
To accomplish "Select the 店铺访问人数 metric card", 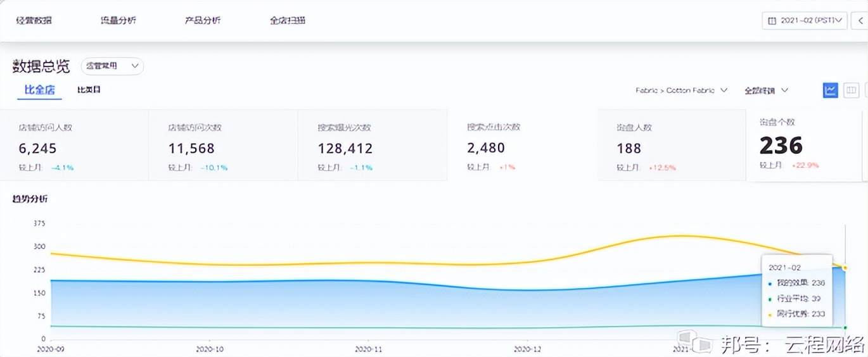I will (74, 145).
